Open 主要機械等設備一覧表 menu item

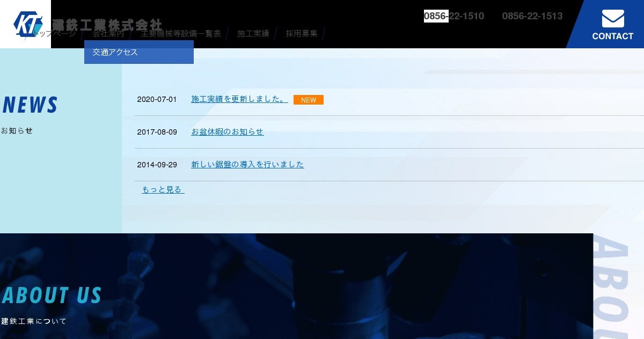pos(181,33)
